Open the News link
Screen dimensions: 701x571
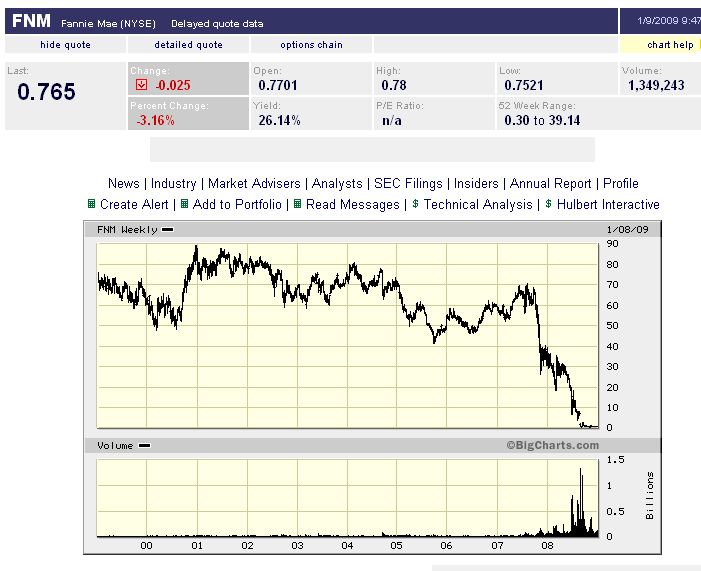124,183
